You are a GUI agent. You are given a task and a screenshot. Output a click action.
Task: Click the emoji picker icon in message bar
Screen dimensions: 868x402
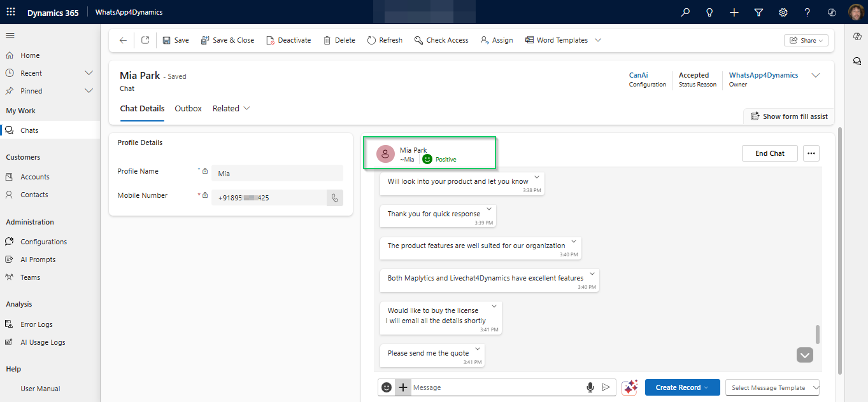pyautogui.click(x=387, y=387)
